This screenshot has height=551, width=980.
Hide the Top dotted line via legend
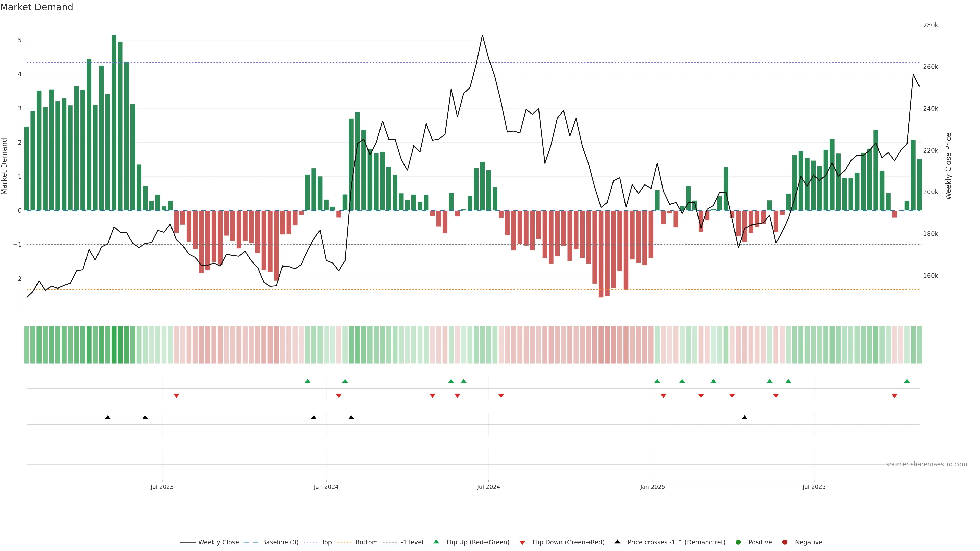point(326,542)
